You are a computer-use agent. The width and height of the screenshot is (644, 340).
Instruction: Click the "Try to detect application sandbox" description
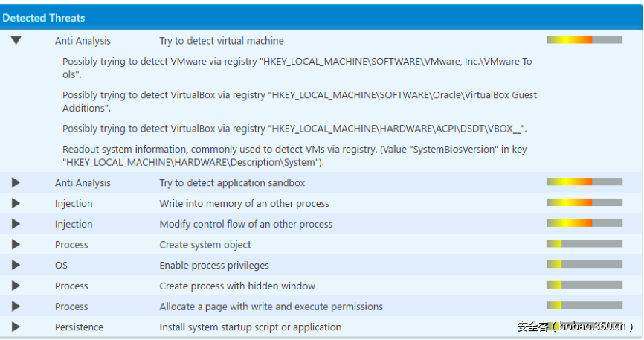[232, 183]
